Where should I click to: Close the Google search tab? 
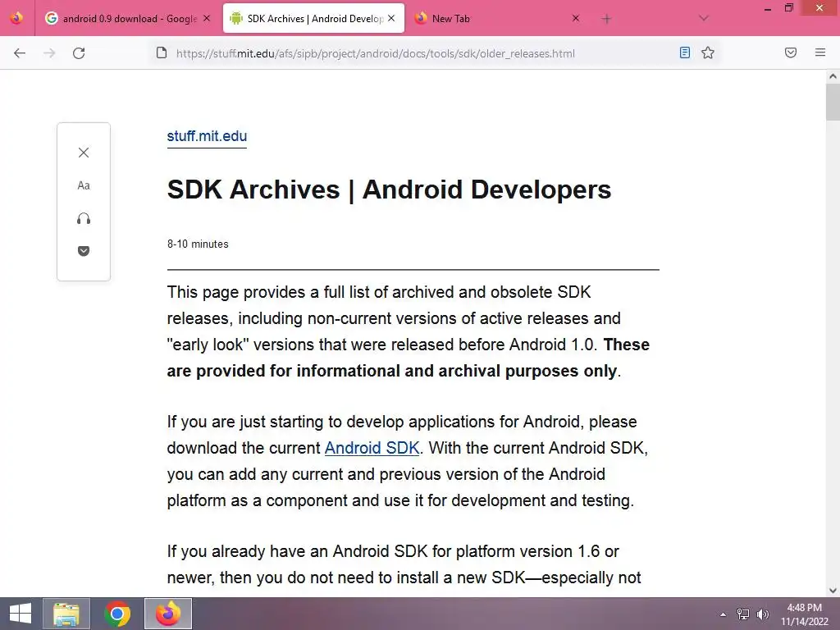207,18
